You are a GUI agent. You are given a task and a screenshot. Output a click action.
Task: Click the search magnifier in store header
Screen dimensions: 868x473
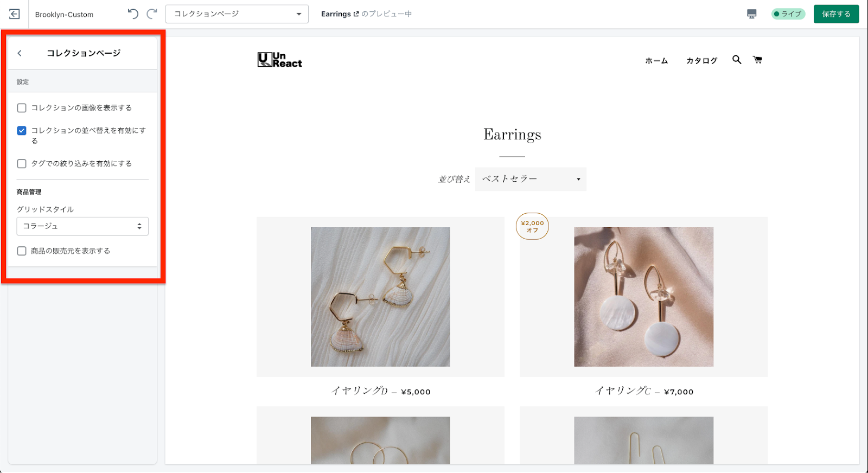737,60
